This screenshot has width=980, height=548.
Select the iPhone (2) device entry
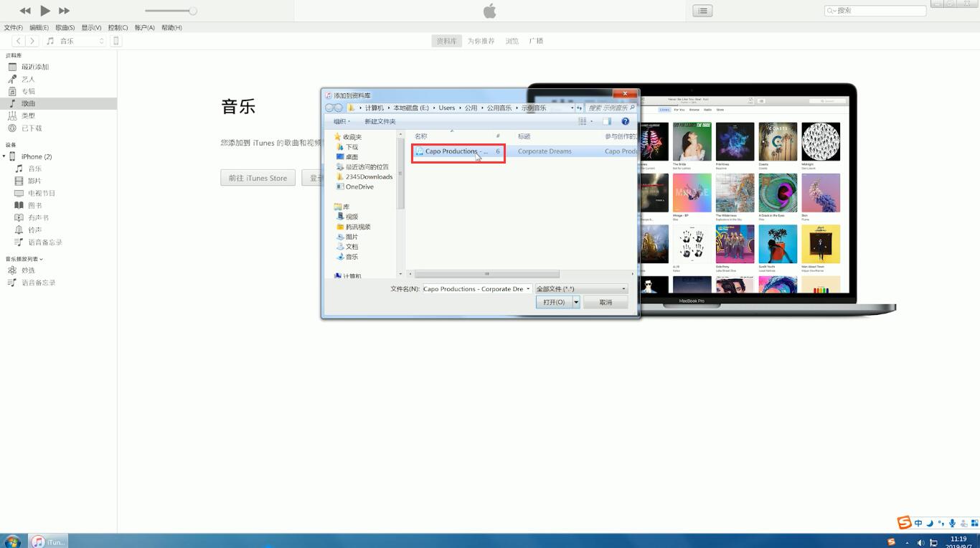point(36,156)
